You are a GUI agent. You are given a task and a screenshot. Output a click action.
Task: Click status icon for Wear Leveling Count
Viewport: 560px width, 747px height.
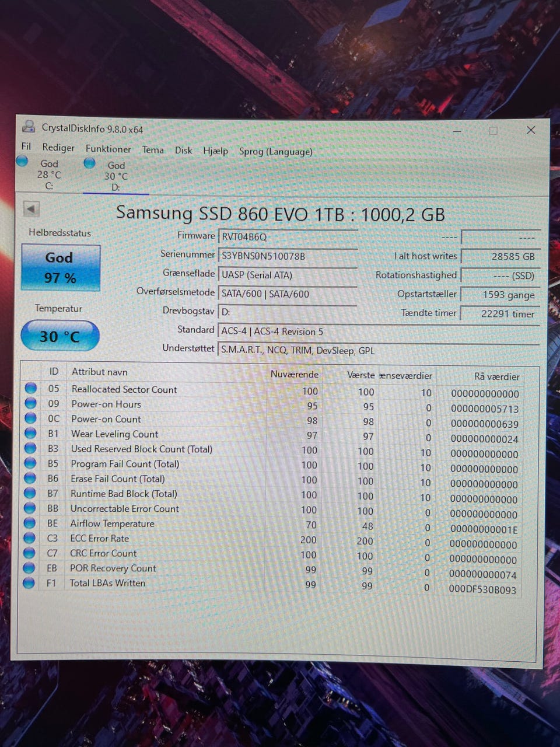coord(30,433)
